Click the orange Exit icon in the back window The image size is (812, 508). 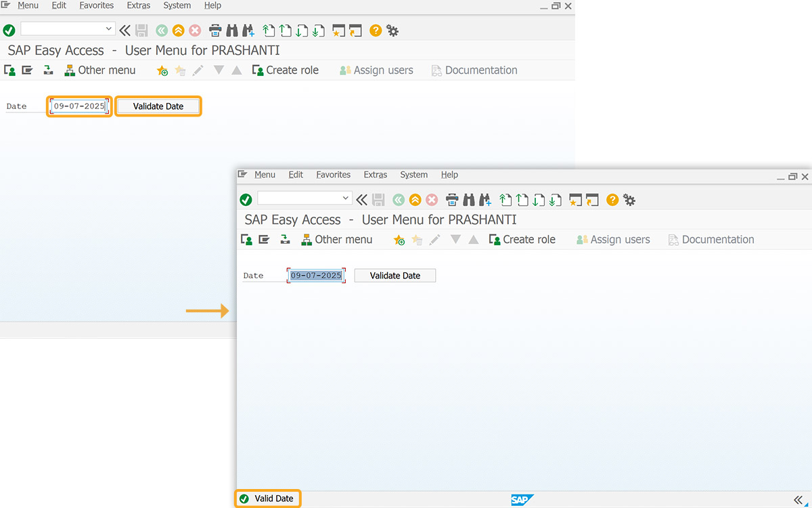[178, 30]
